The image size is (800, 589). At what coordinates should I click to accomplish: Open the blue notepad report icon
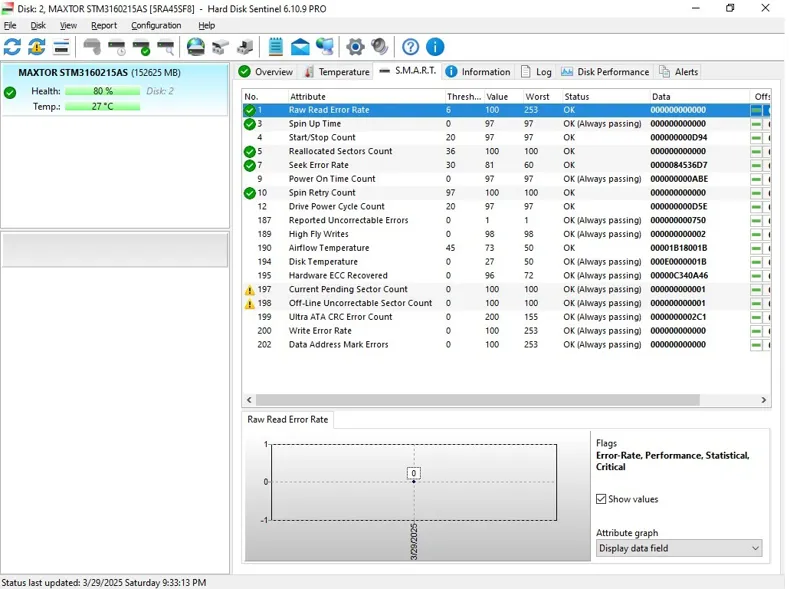(276, 47)
